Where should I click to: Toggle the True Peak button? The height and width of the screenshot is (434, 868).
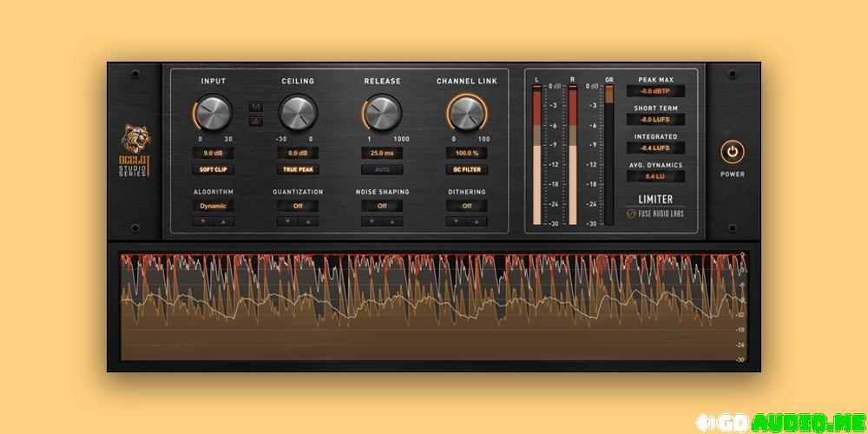(298, 169)
